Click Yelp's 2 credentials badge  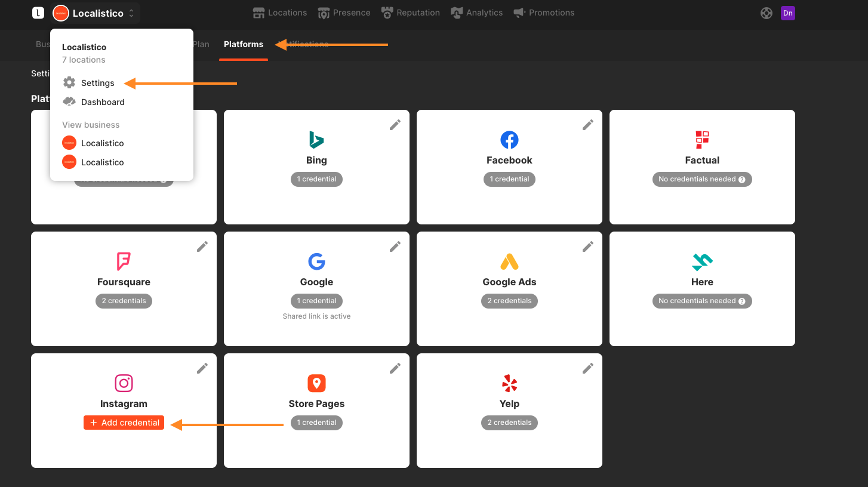click(x=509, y=423)
